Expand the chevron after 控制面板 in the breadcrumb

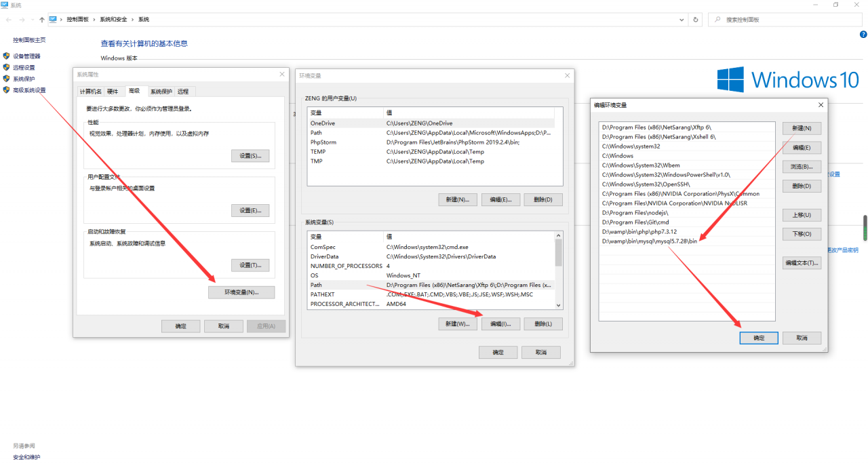pyautogui.click(x=94, y=20)
